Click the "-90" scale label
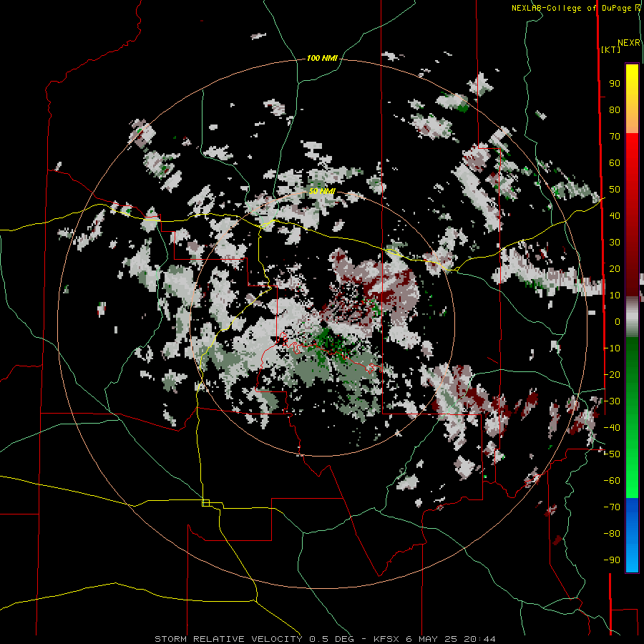 point(612,560)
